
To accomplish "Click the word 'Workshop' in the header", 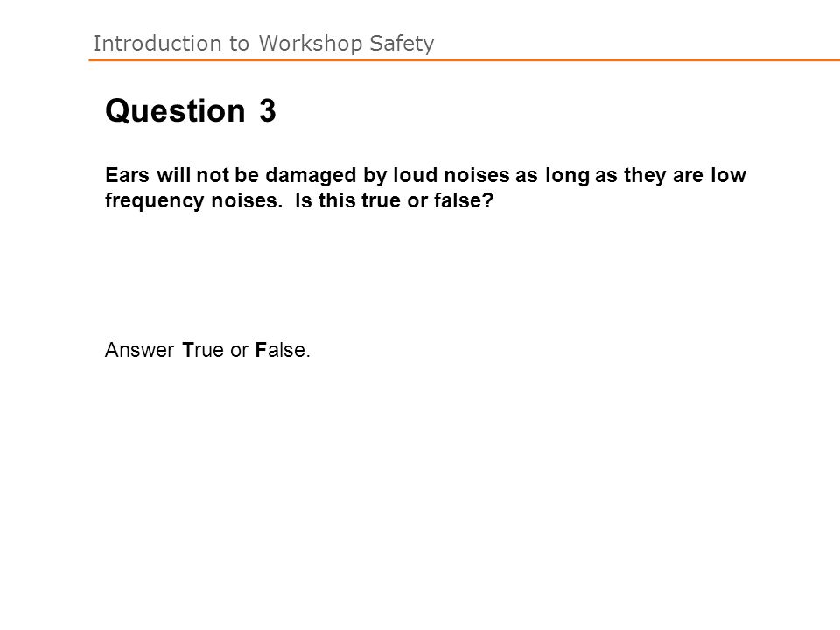I will (x=310, y=44).
